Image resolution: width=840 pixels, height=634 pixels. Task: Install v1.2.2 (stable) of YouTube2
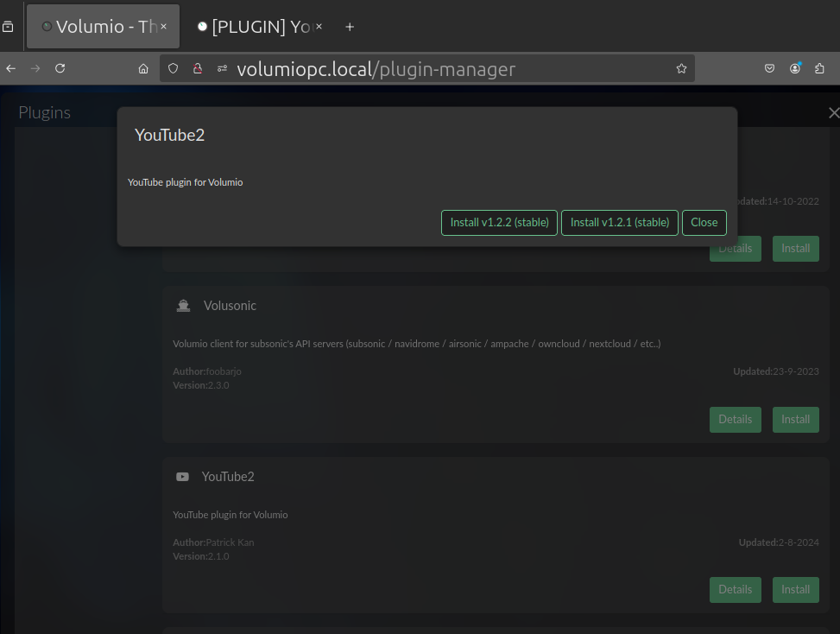tap(499, 223)
